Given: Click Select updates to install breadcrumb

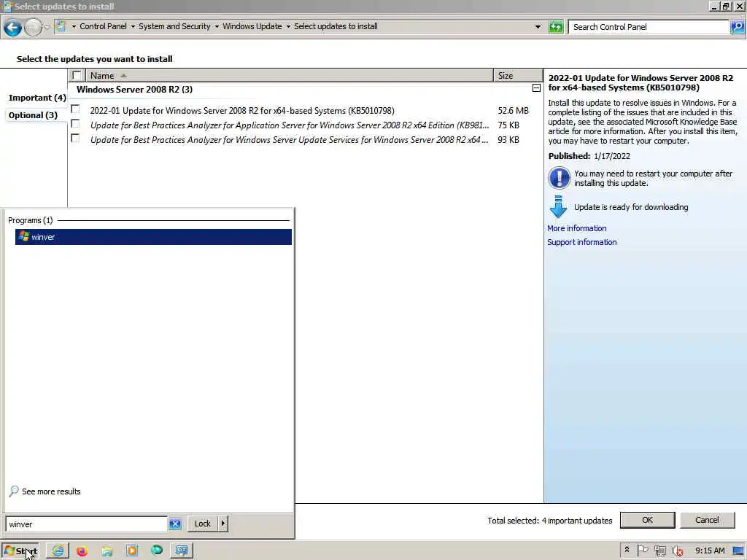Looking at the screenshot, I should [x=336, y=26].
